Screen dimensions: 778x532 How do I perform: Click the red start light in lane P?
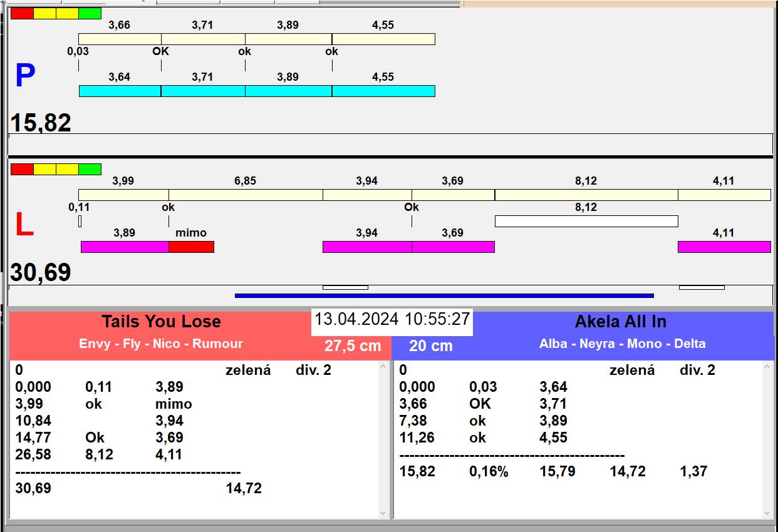[22, 13]
